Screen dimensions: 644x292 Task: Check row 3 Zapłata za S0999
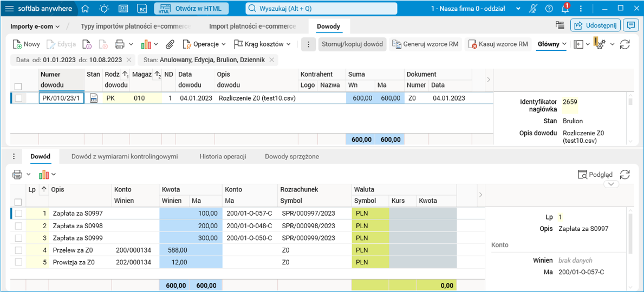point(18,238)
